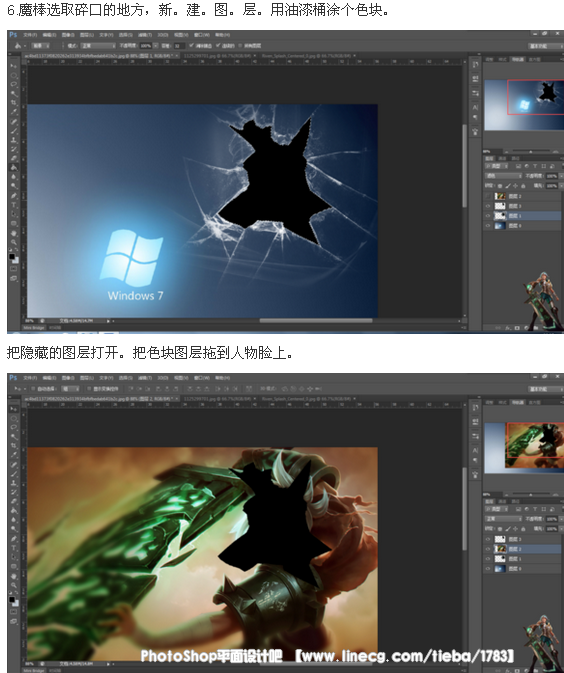Enable the show transform controls checkbox
This screenshot has width=564, height=673.
point(89,389)
